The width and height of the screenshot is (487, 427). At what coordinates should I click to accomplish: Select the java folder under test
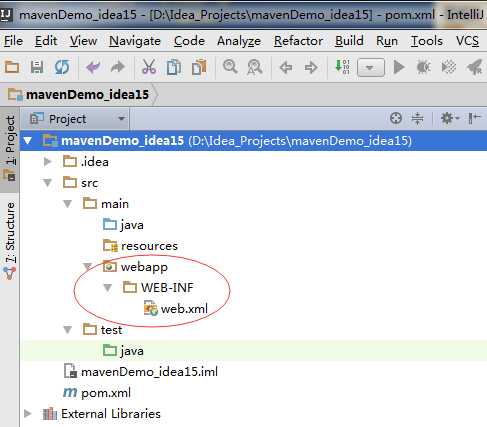[123, 351]
